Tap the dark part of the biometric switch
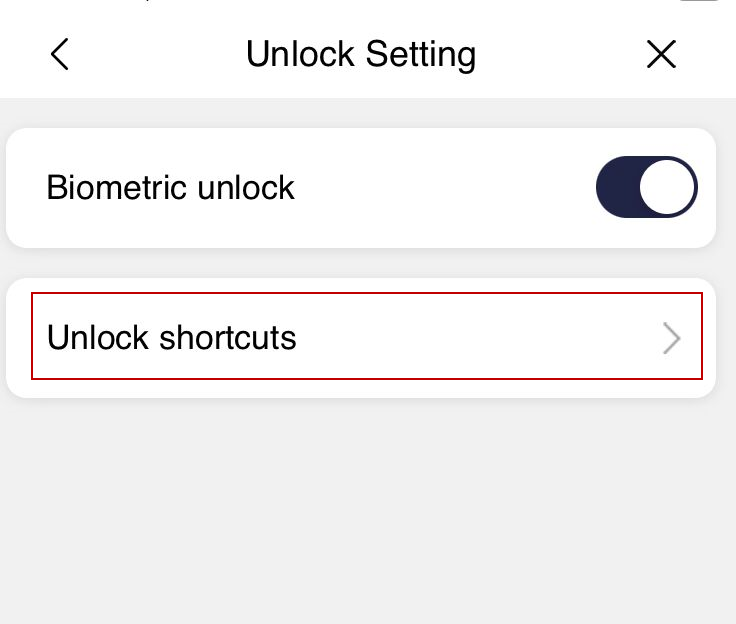The image size is (736, 624). tap(617, 187)
